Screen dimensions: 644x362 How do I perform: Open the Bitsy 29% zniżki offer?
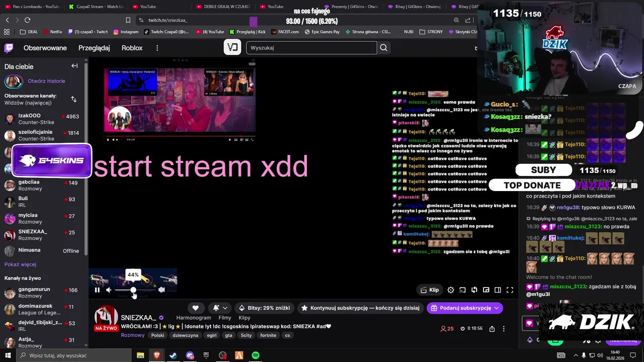pyautogui.click(x=265, y=308)
